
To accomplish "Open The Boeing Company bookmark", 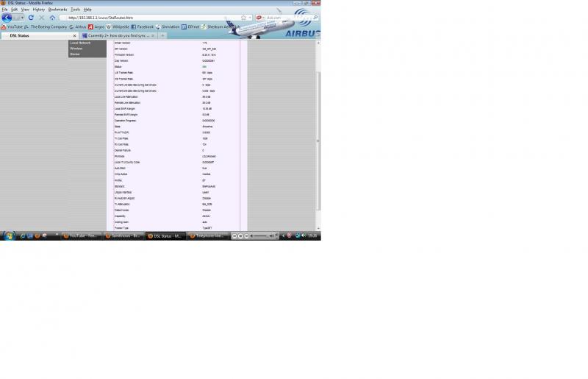I will 49,26.
